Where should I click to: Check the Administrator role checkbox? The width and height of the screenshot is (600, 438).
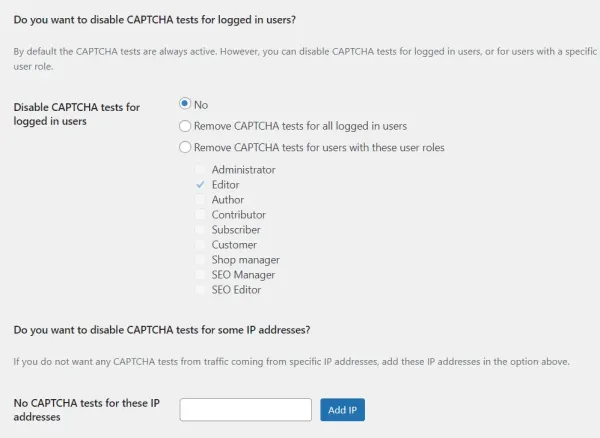[x=202, y=170]
